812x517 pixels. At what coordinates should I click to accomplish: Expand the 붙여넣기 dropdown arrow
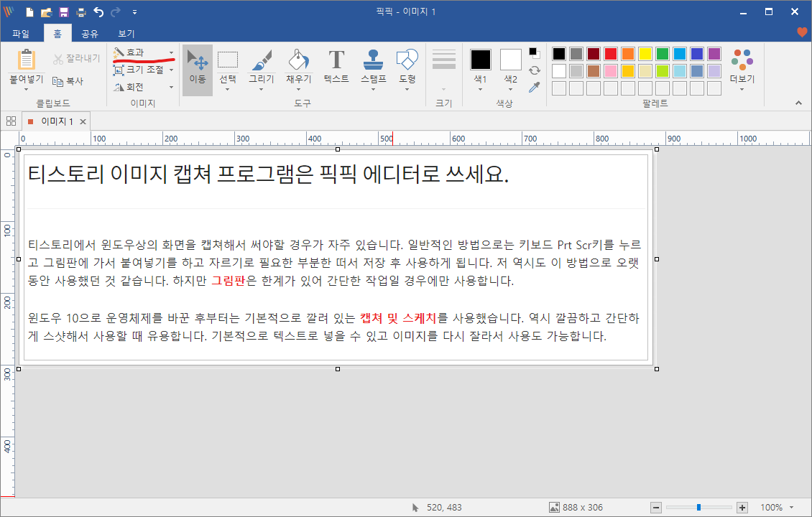[x=27, y=89]
